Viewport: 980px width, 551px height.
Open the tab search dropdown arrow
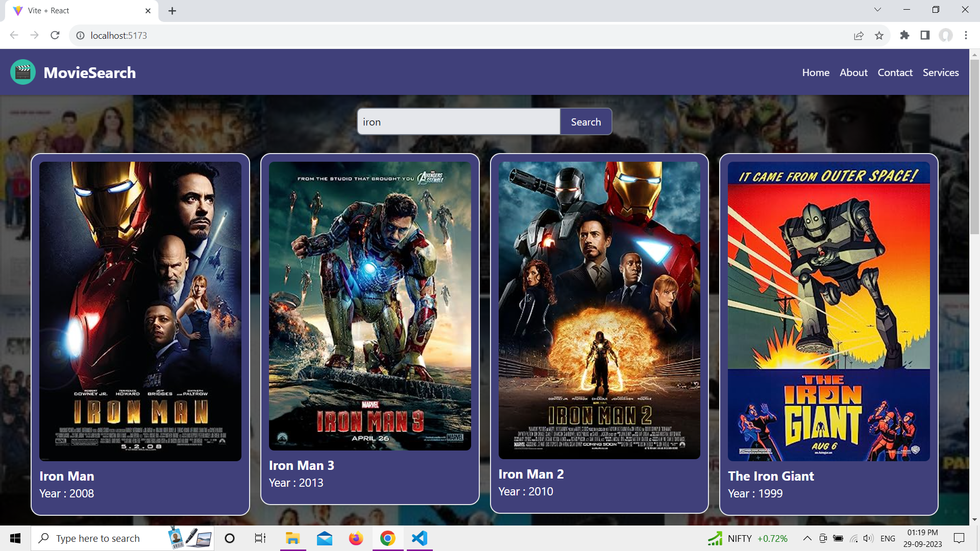pos(877,10)
